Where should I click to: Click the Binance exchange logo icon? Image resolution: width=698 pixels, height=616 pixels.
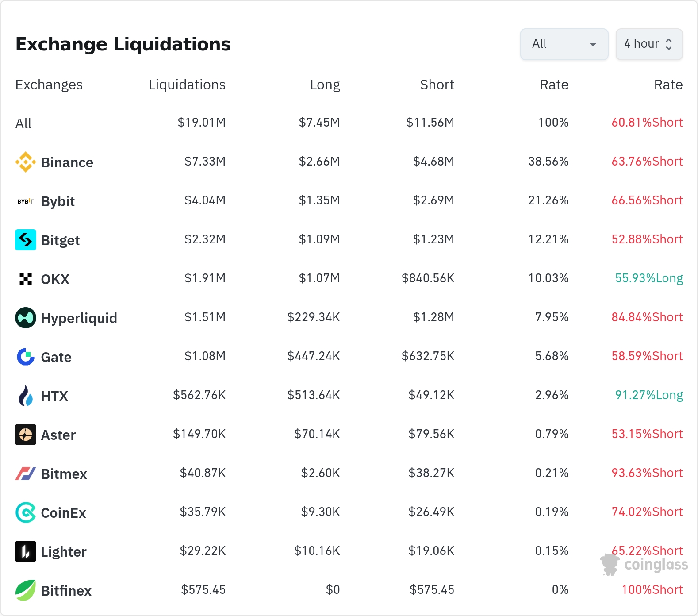26,162
